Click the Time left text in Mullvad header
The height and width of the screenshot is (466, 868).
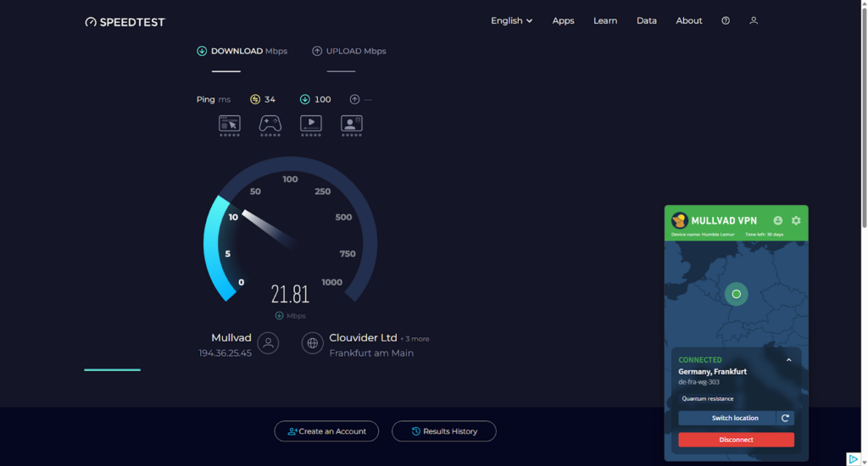click(764, 235)
